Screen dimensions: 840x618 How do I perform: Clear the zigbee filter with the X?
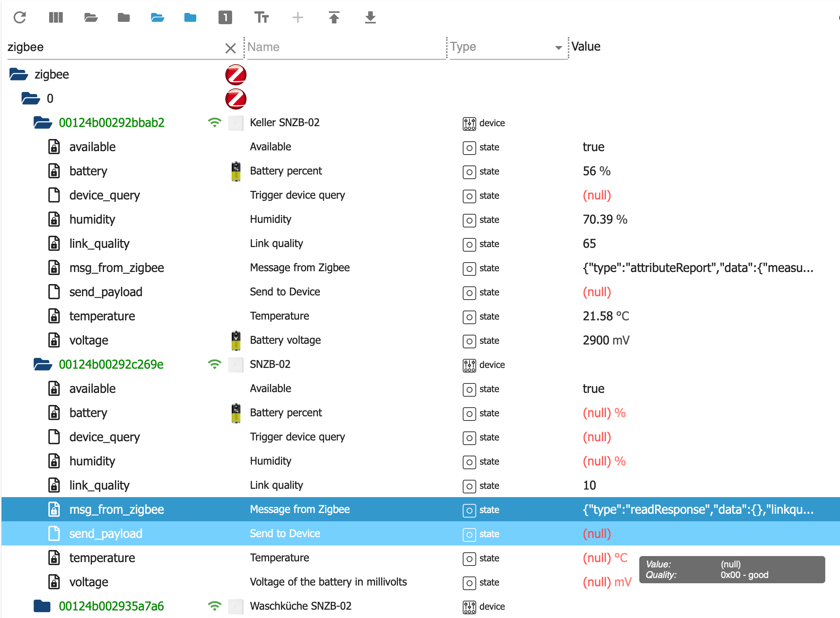[x=230, y=48]
